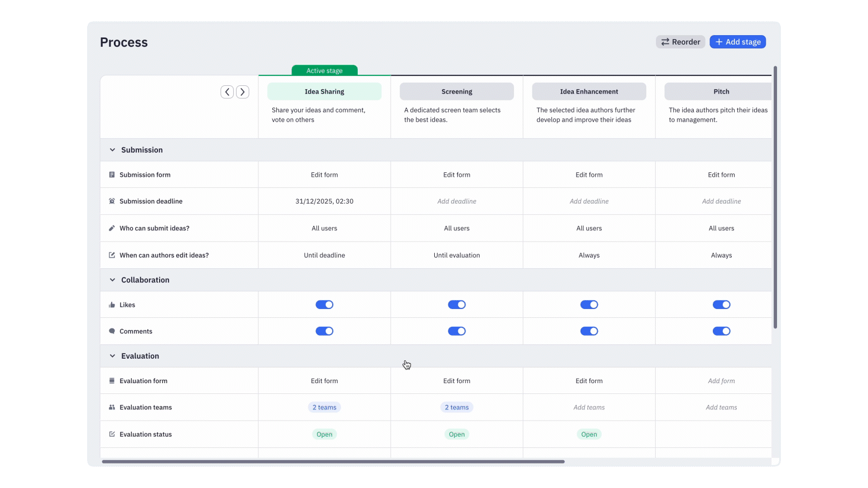868x488 pixels.
Task: Click the Add stage button
Action: click(x=737, y=42)
